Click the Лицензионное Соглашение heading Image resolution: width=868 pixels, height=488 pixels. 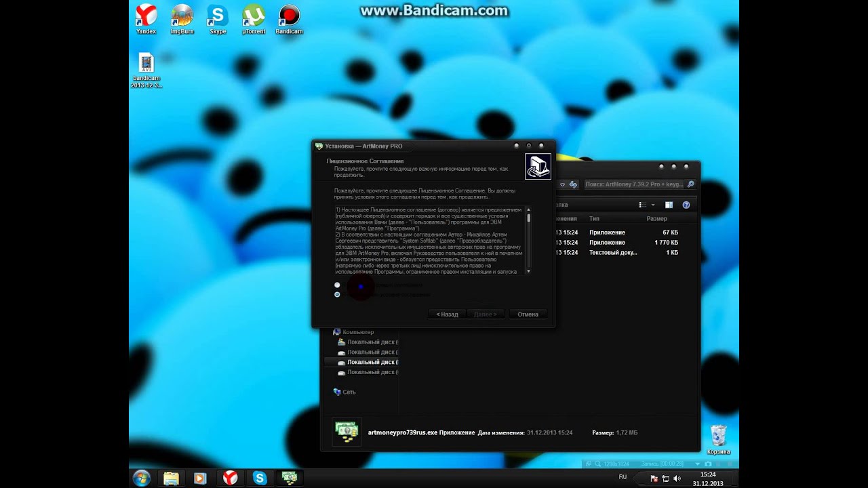tap(365, 161)
